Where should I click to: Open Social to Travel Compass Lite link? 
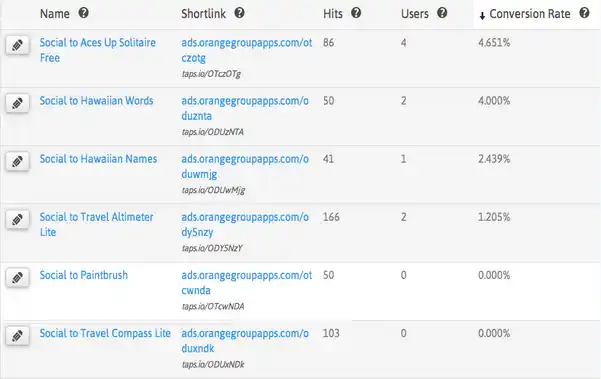105,333
